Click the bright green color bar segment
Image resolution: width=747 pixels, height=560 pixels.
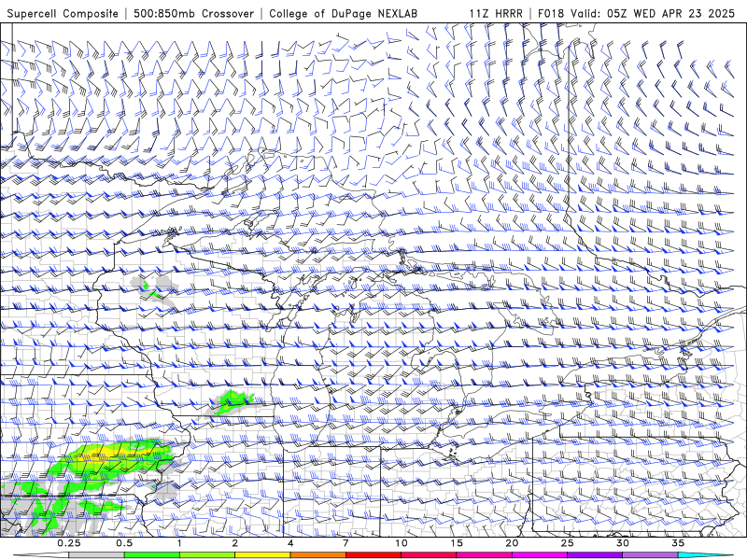click(x=151, y=555)
